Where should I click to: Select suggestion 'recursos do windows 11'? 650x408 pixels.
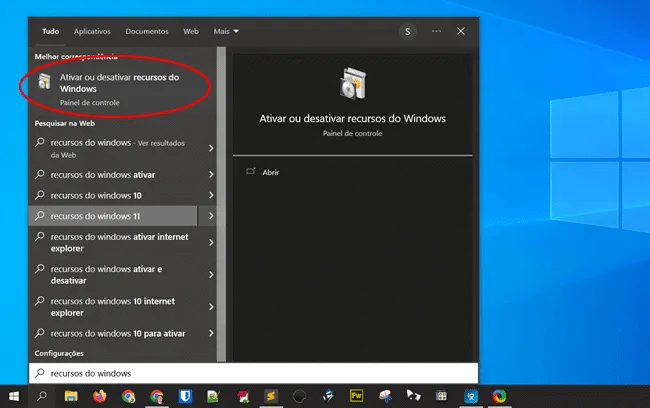pyautogui.click(x=113, y=216)
